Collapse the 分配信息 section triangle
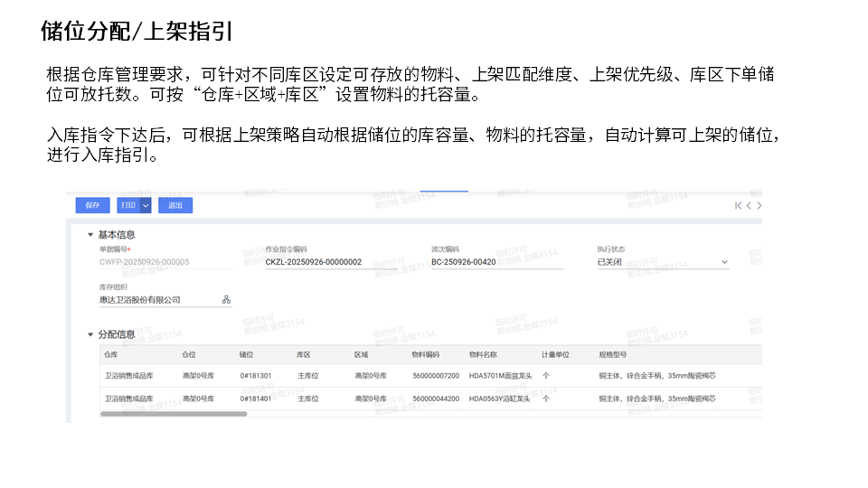Screen dimensions: 868x488 point(90,334)
